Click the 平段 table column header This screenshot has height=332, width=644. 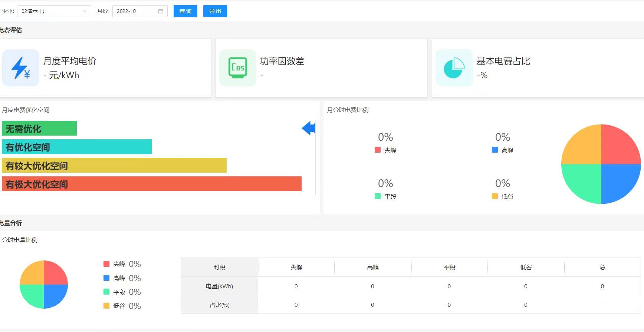449,267
